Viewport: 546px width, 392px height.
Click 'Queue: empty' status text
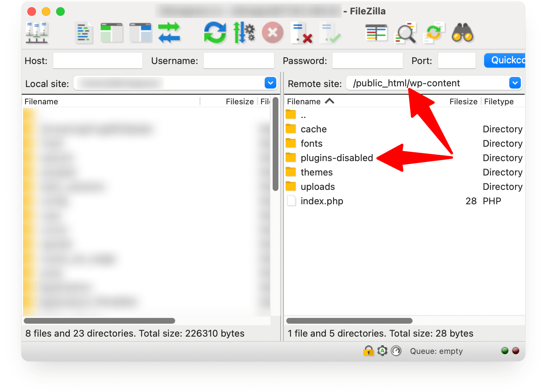tap(436, 351)
